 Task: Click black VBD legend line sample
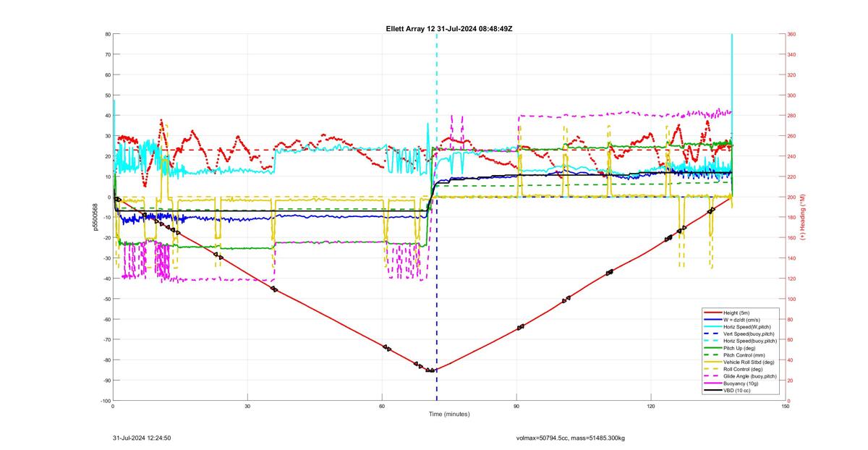[712, 389]
